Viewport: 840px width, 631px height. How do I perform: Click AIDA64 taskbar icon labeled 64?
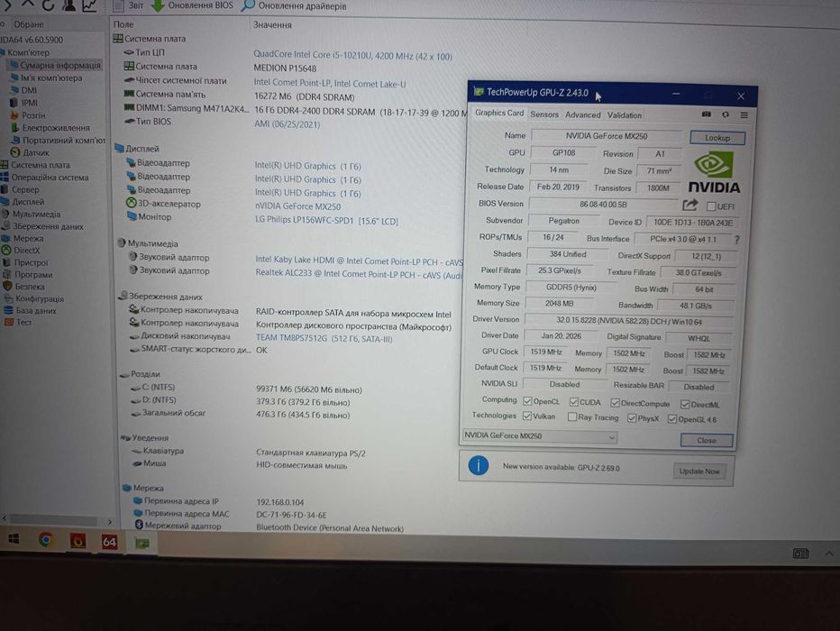(x=109, y=542)
